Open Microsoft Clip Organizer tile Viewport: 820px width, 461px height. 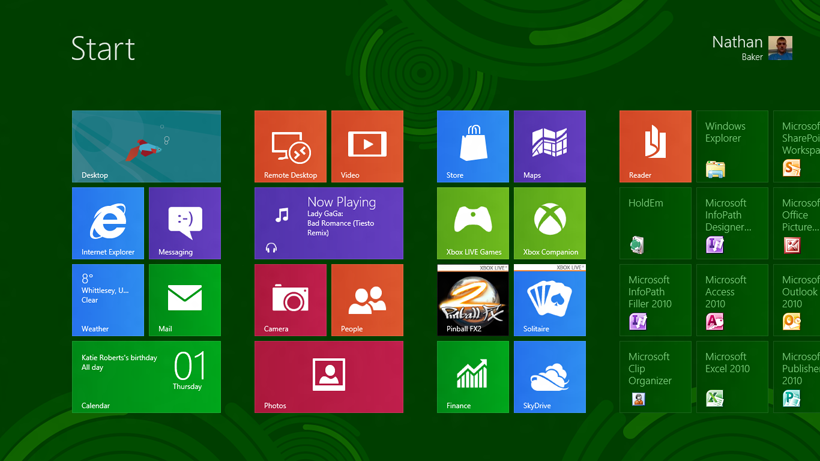point(655,377)
